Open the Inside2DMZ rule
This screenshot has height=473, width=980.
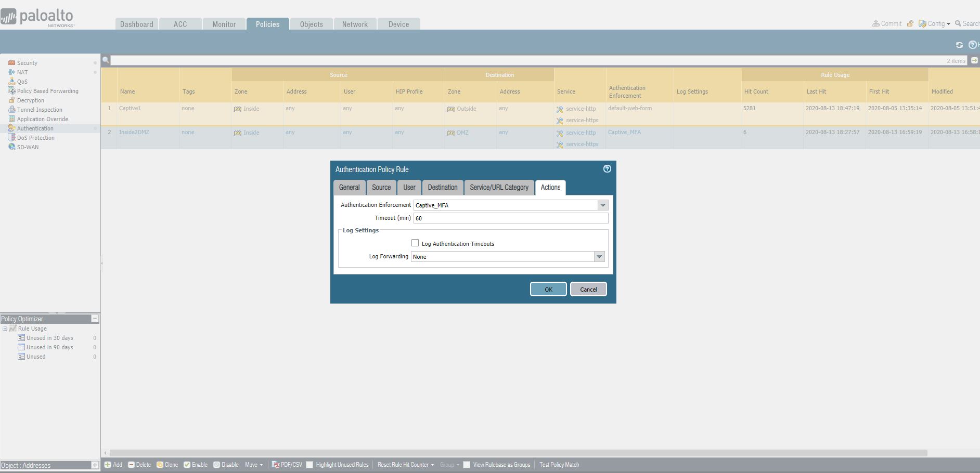pyautogui.click(x=134, y=132)
